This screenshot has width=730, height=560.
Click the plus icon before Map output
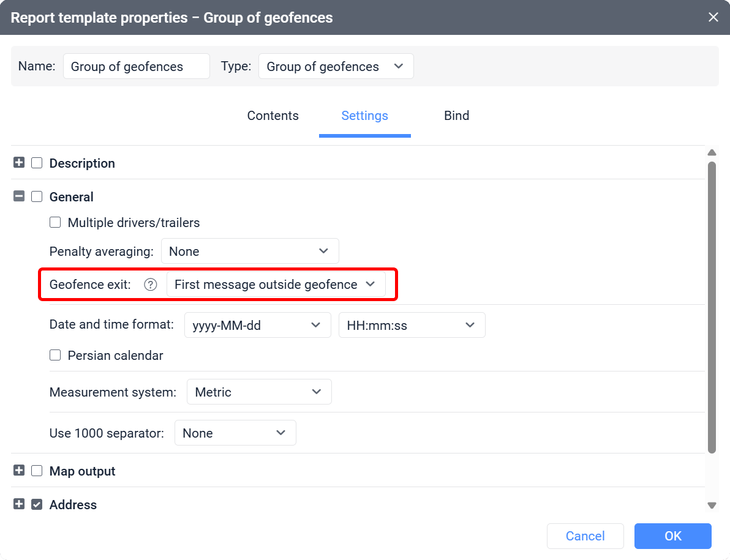(x=18, y=471)
